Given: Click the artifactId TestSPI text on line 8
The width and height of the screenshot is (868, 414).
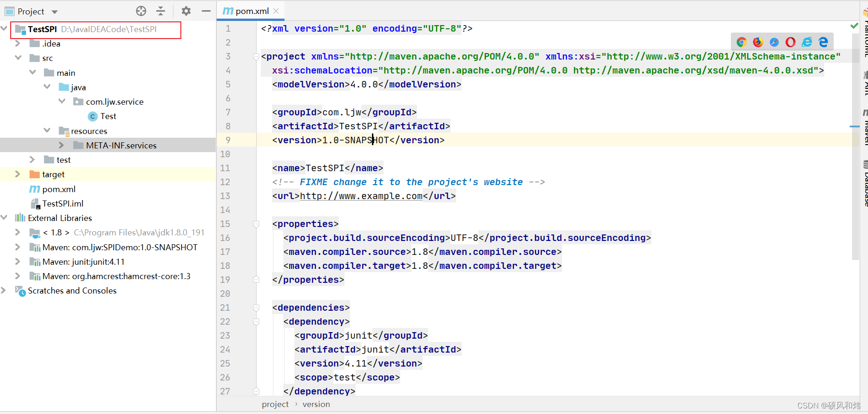Looking at the screenshot, I should pyautogui.click(x=358, y=127).
